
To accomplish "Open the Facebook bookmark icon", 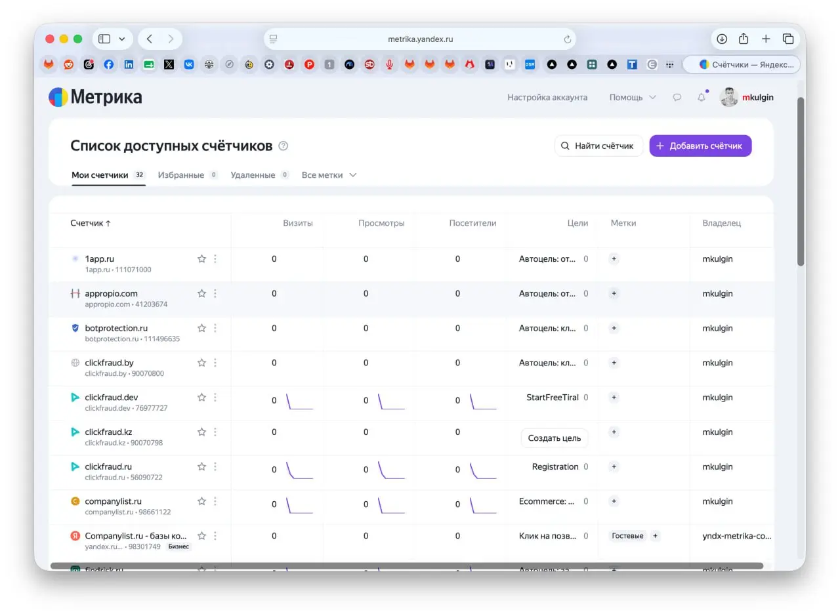I will [x=109, y=64].
